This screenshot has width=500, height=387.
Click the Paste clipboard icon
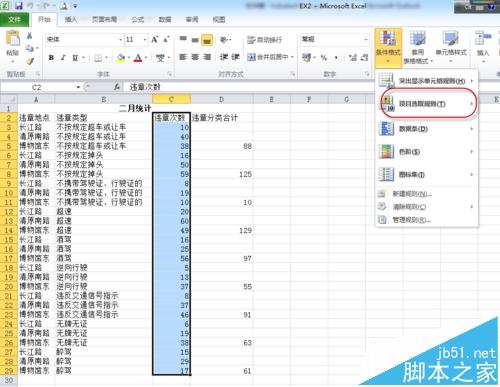click(x=13, y=38)
